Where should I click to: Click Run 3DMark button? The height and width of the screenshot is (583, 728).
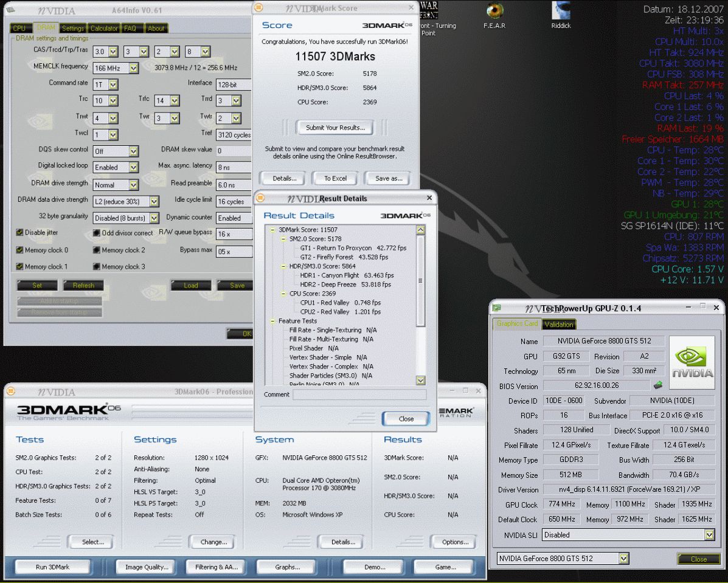click(x=52, y=567)
